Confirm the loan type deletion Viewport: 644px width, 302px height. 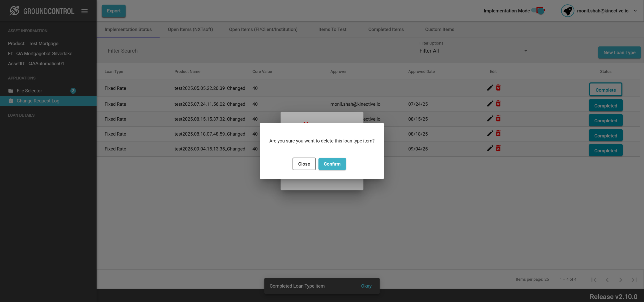[332, 164]
